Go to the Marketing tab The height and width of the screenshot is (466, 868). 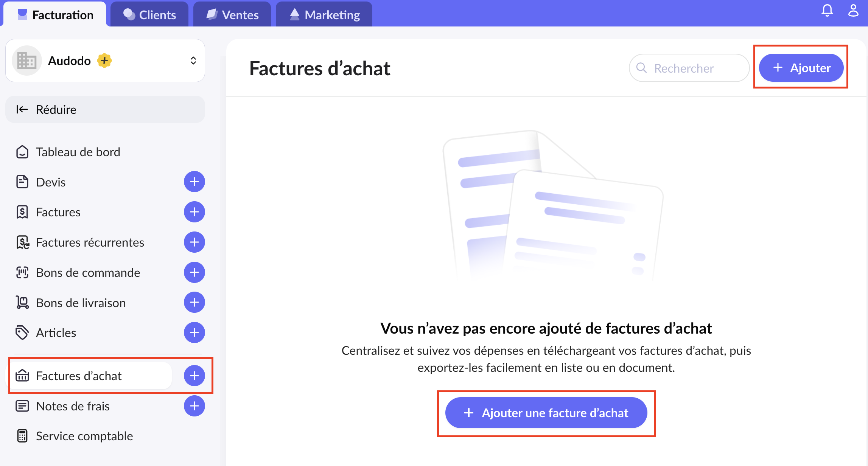point(324,15)
